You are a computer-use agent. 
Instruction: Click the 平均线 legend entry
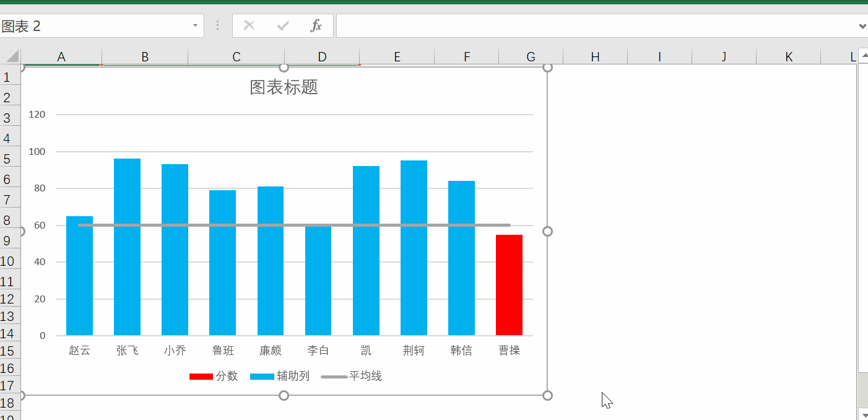pos(352,376)
